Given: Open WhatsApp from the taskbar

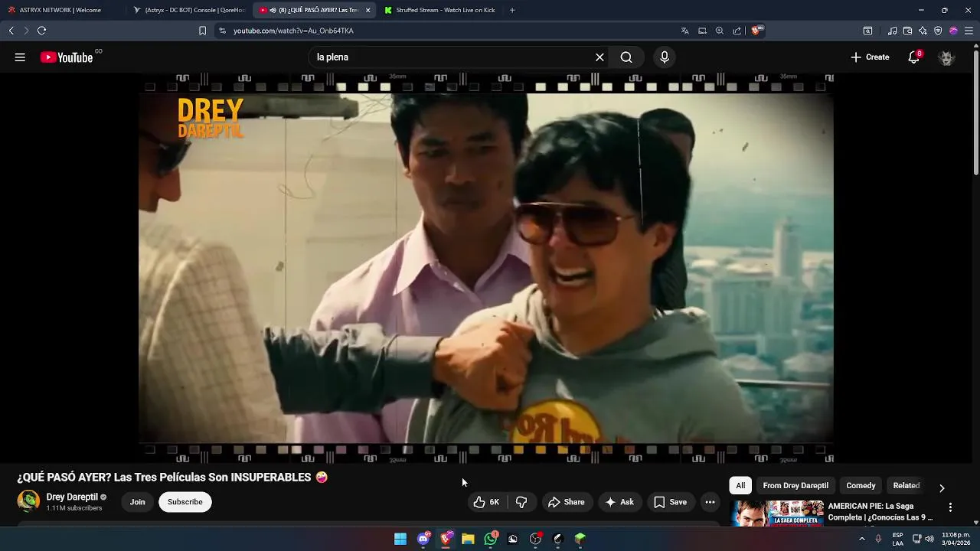Looking at the screenshot, I should coord(491,539).
